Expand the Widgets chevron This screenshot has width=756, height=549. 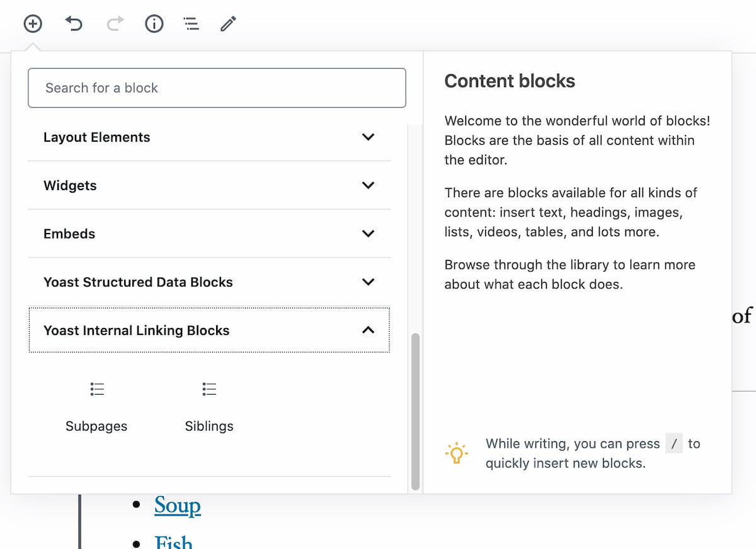point(369,186)
